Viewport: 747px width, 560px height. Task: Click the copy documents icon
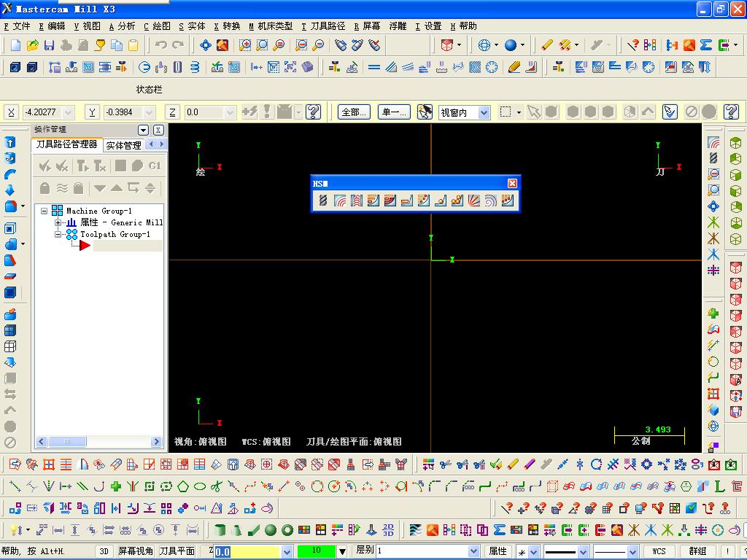click(117, 45)
